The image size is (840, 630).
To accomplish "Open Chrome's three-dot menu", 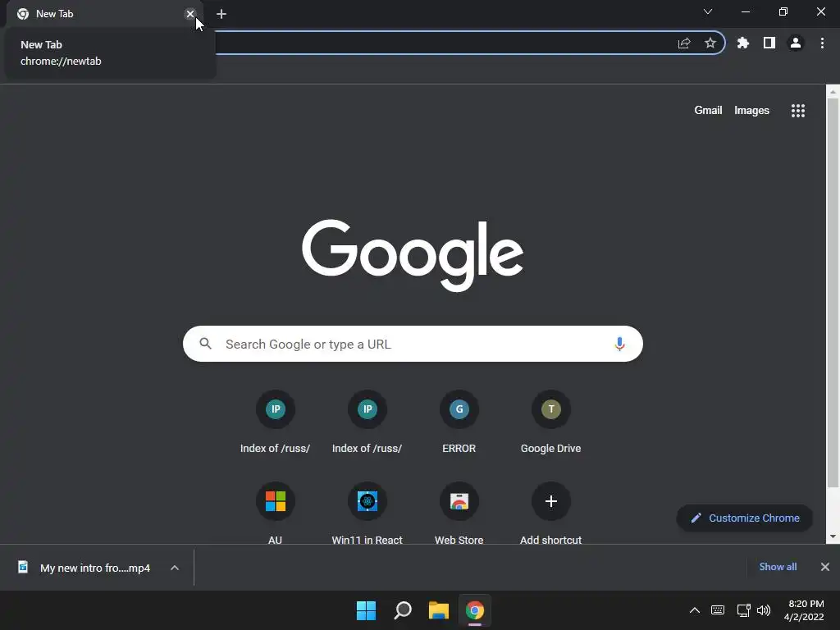I will point(822,43).
